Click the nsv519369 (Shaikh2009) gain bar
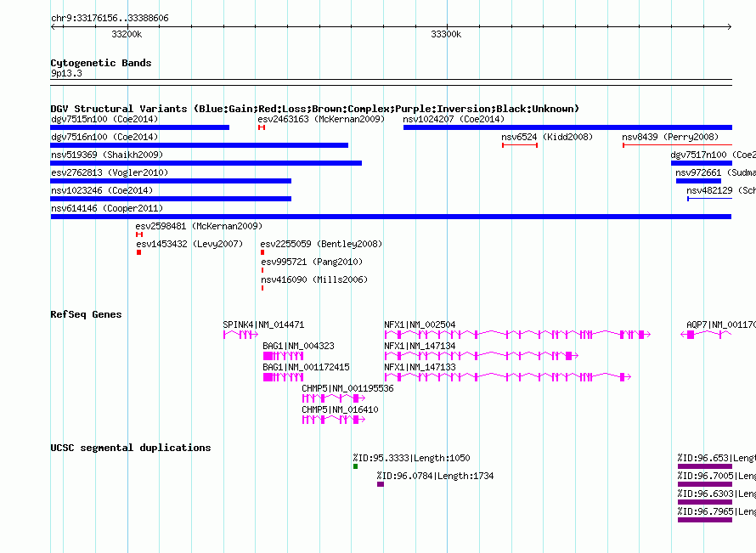Image resolution: width=756 pixels, height=553 pixels. coord(206,163)
